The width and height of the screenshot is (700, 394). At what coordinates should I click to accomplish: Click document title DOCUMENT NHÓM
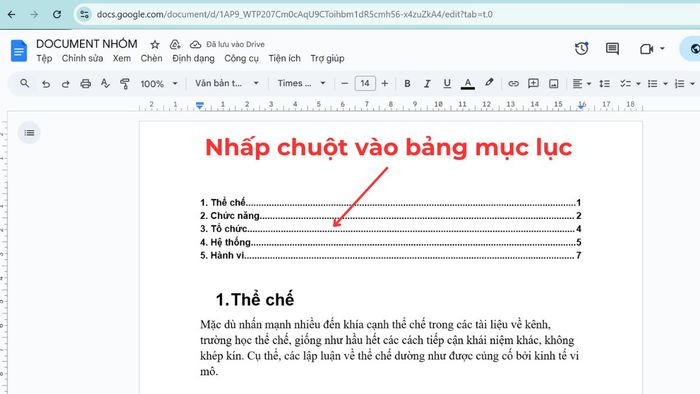tap(87, 44)
